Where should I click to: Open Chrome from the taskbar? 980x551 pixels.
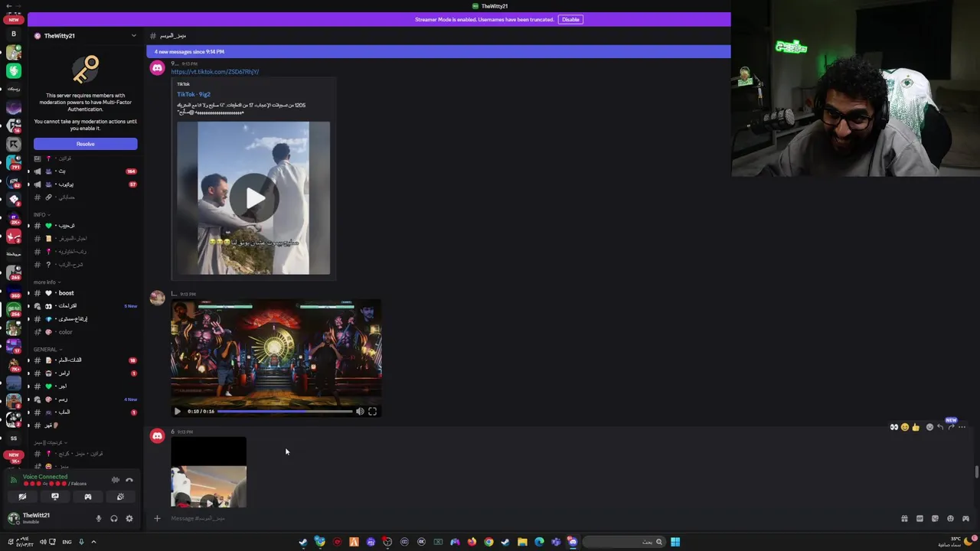(488, 542)
